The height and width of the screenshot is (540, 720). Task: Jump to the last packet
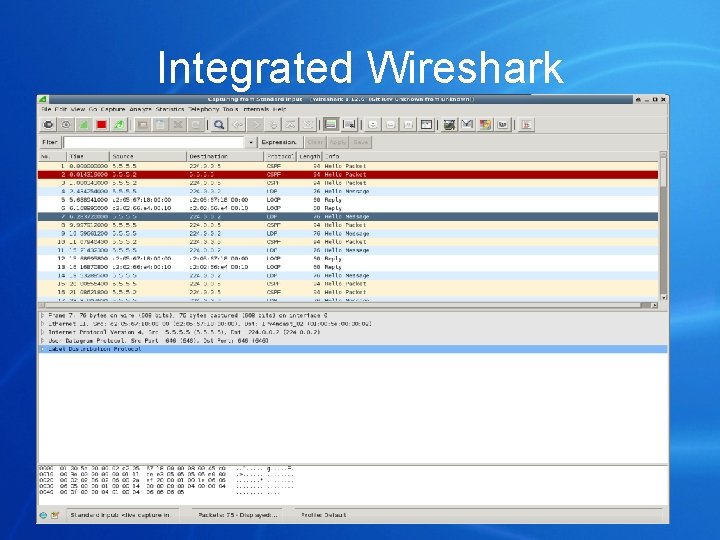[308, 124]
